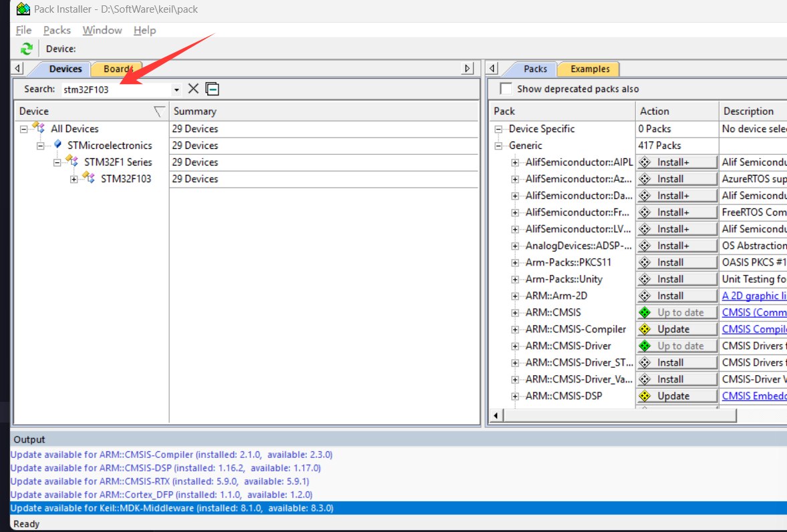Click the sort triangle in the Device column header

pos(159,111)
